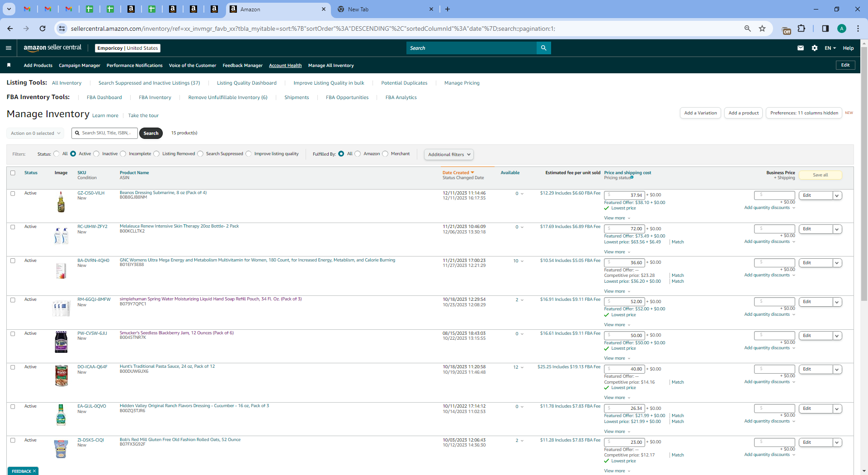
Task: Check the row checkbox for SKU GZ-CIS0-VILH
Action: 13,194
